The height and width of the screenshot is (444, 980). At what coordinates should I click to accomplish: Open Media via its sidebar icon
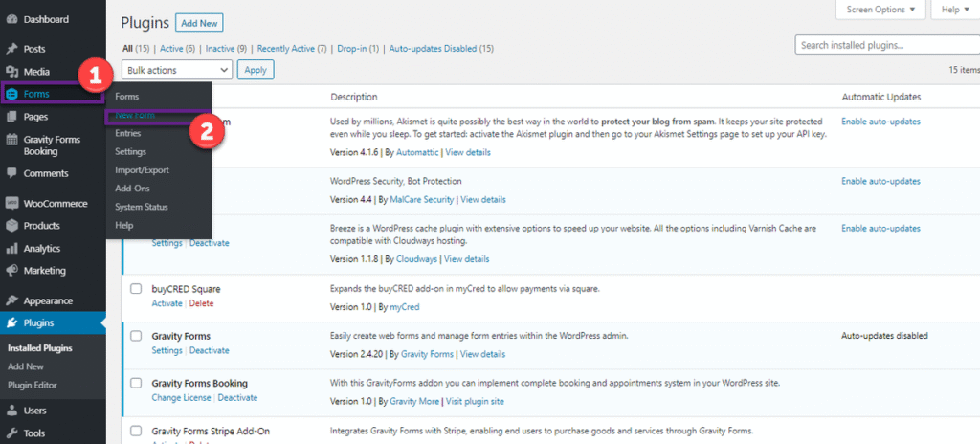(x=11, y=72)
